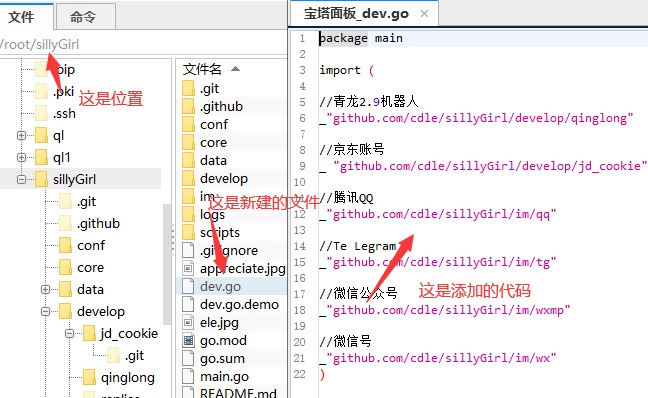Click line number 22 in the gutter
This screenshot has height=398, width=648.
(300, 374)
